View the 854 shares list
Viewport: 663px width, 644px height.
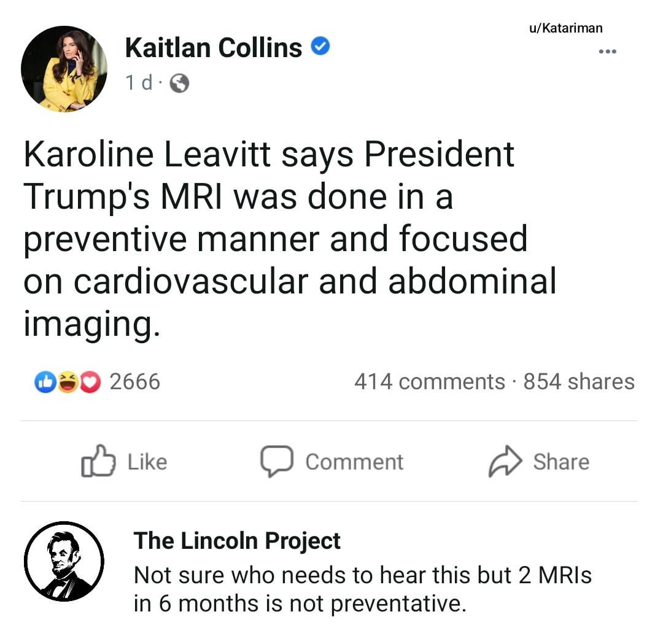(x=579, y=381)
